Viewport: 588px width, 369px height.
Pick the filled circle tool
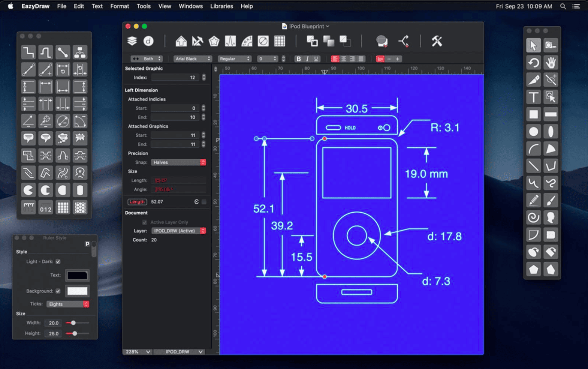click(533, 132)
